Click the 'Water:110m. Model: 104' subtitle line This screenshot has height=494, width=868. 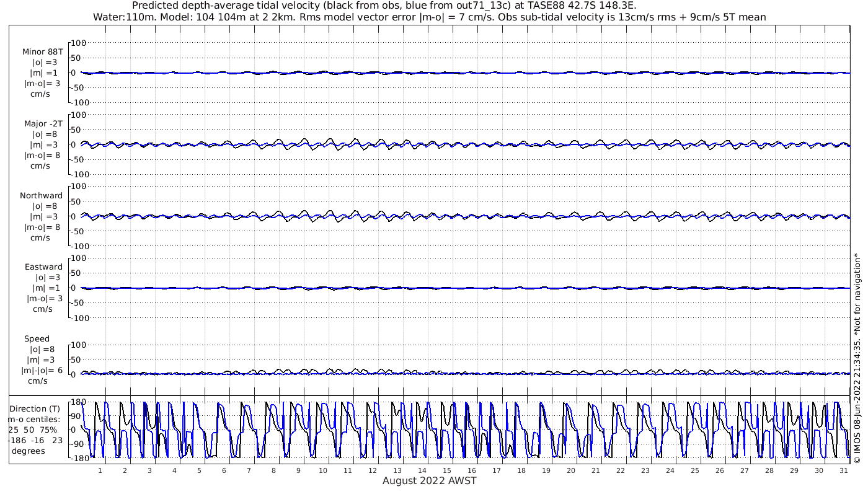click(x=429, y=17)
